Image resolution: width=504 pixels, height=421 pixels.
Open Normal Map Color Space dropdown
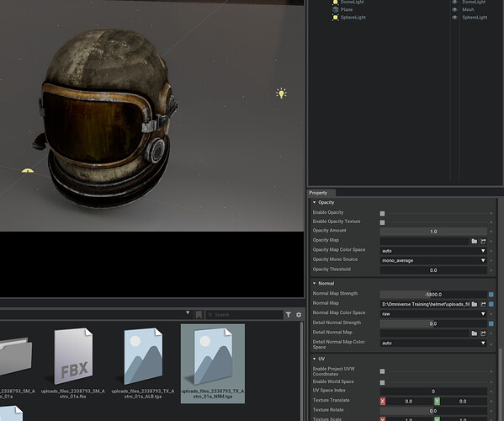click(433, 313)
